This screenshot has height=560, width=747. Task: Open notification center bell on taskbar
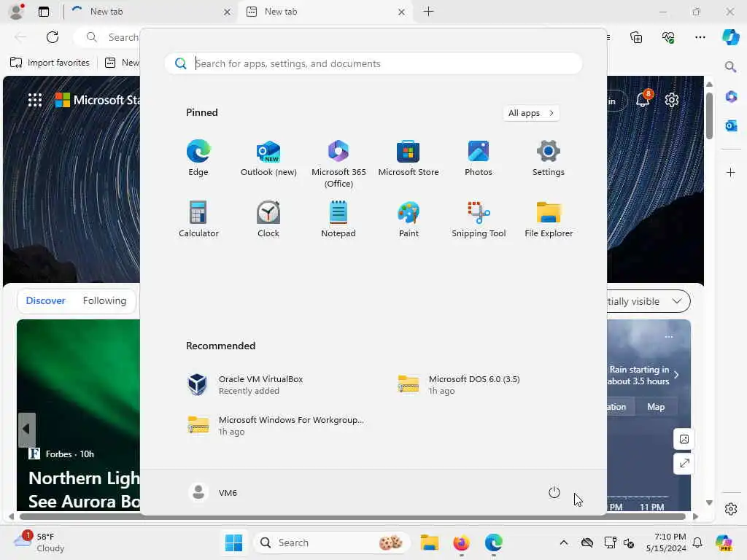(x=697, y=542)
